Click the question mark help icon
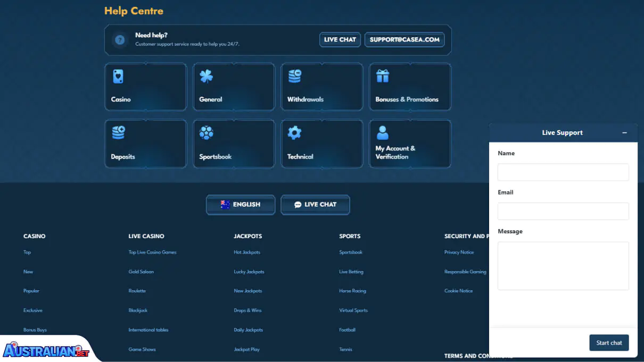This screenshot has width=644, height=362. click(x=119, y=39)
